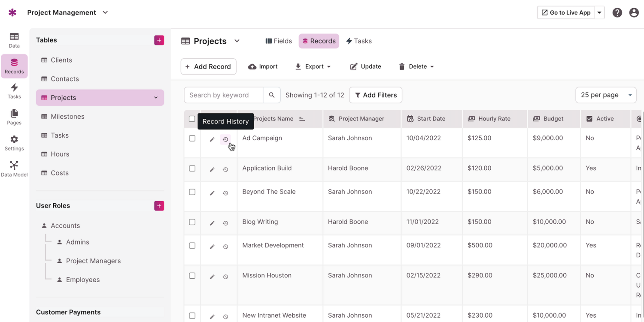Select the Ad Campaign row checkbox
644x322 pixels.
(x=192, y=138)
